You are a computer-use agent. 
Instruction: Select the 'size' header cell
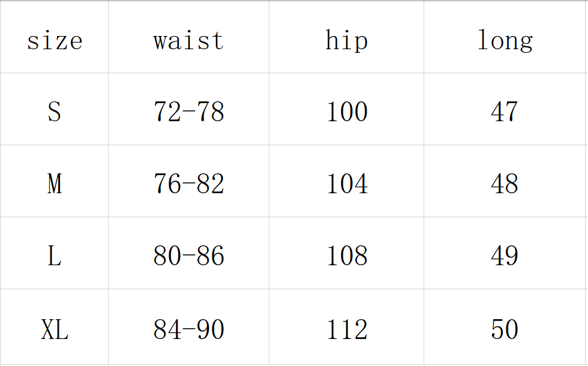pyautogui.click(x=55, y=41)
